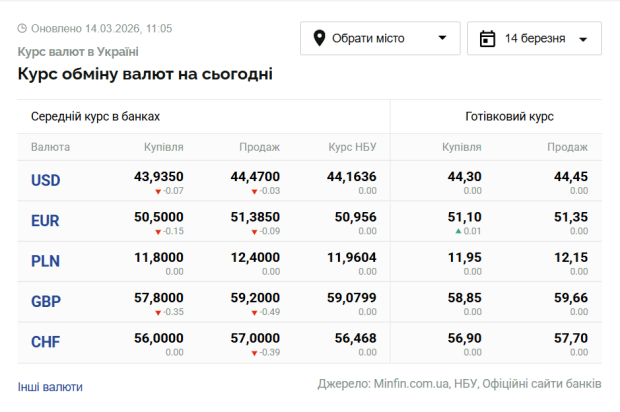This screenshot has height=412, width=620.
Task: Open the GBP currency link
Action: pos(46,302)
